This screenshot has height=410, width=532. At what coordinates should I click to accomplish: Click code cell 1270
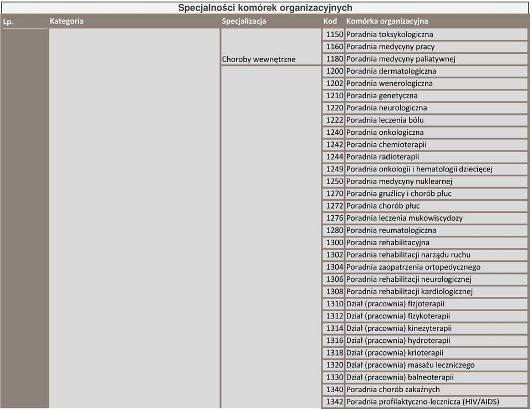click(333, 193)
